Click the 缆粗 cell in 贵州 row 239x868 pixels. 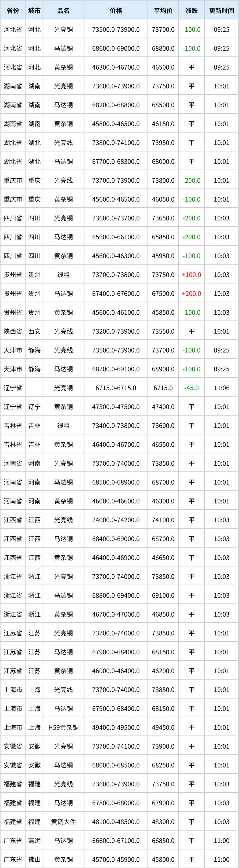pos(63,275)
